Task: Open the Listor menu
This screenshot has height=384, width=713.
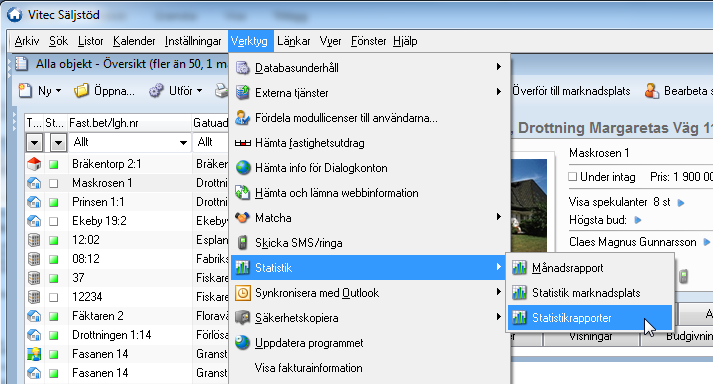Action: tap(90, 41)
